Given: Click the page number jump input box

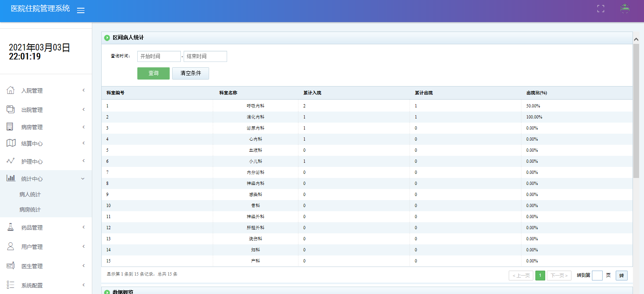Looking at the screenshot, I should point(597,276).
